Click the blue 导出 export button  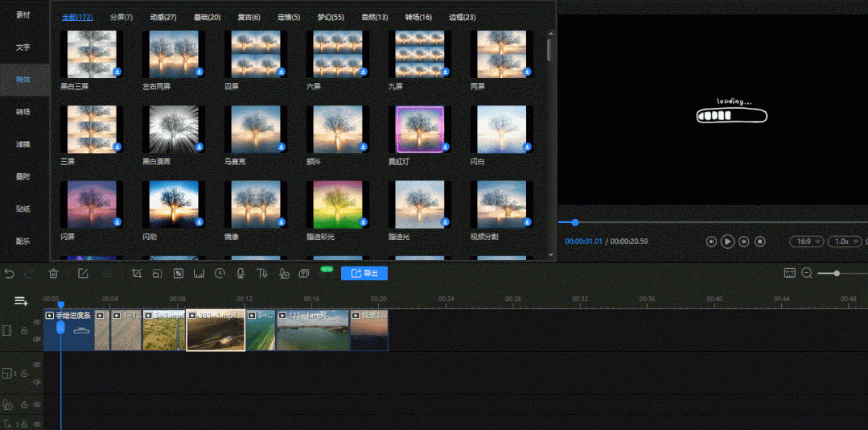coord(364,273)
